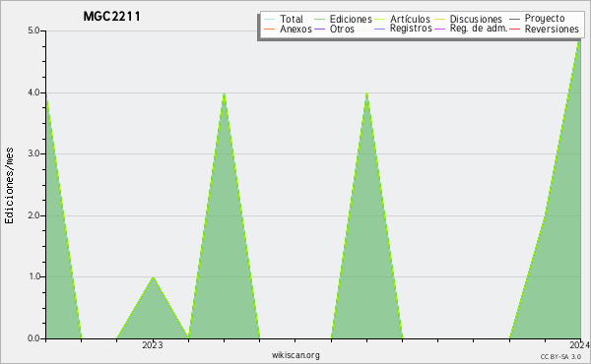Click the small peak at 1.0 above 2023
The image size is (591, 364).
tap(153, 277)
